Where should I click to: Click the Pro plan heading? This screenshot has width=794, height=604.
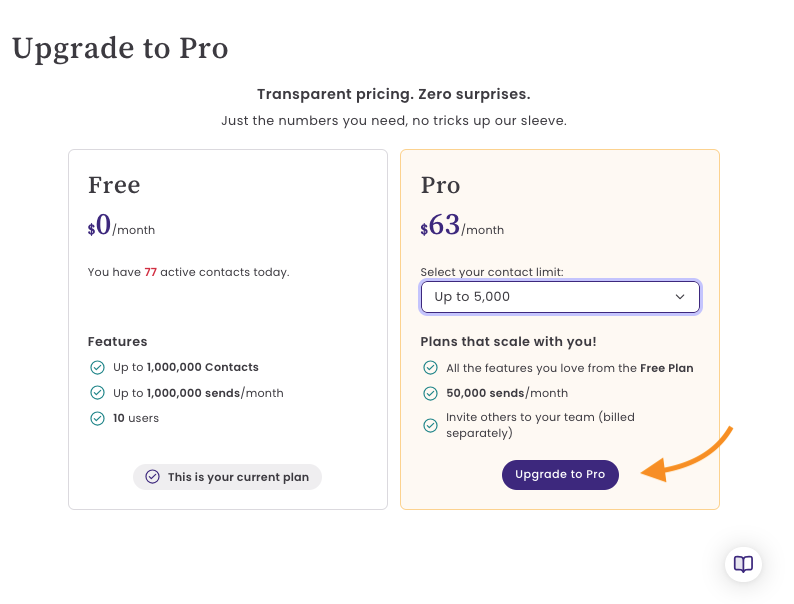point(441,185)
